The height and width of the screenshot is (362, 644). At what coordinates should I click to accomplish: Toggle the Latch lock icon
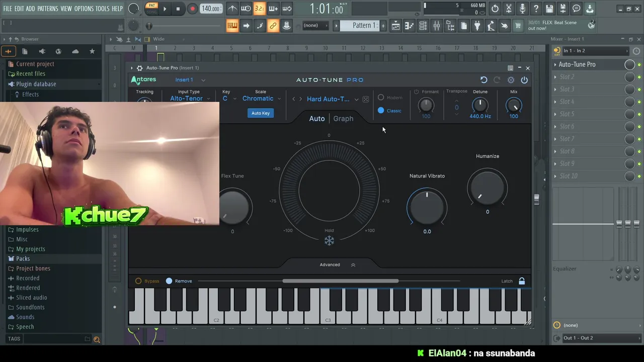tap(522, 281)
